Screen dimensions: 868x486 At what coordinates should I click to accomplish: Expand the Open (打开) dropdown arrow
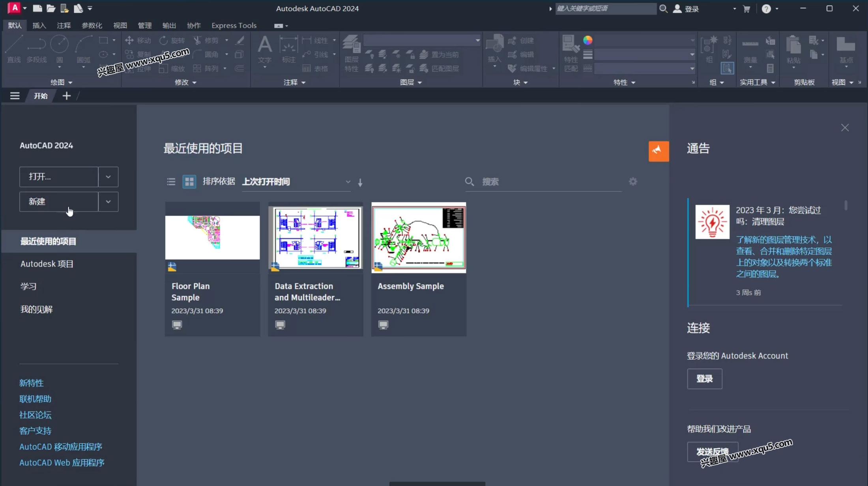(x=108, y=177)
